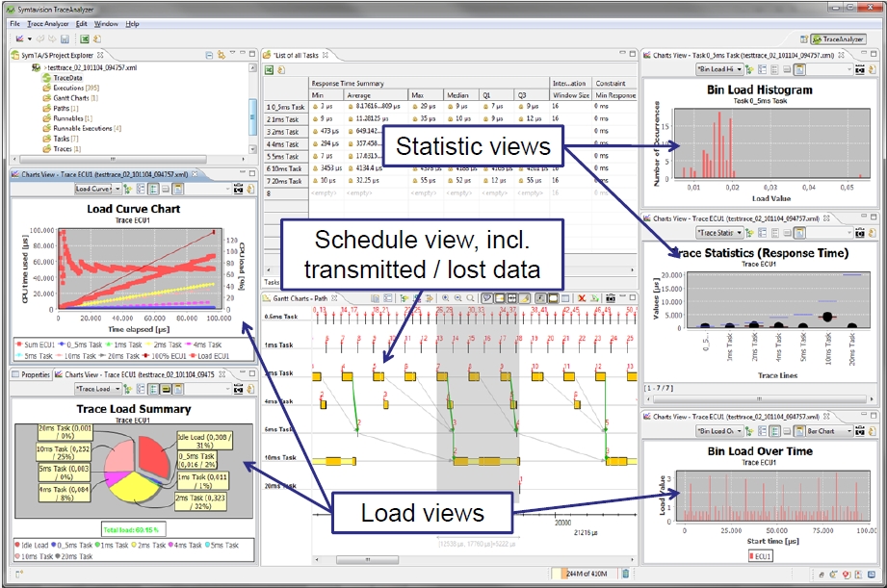Open the Project Explorer view menu arrow
Viewport: 887px width, 588px height.
coord(232,53)
